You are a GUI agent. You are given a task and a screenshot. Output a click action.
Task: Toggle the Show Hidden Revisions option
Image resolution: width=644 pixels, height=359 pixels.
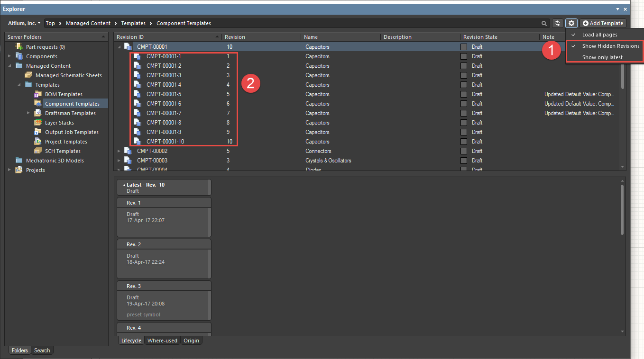(610, 46)
